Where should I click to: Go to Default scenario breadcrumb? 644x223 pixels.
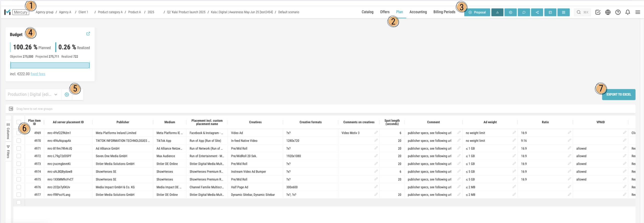[x=288, y=12]
